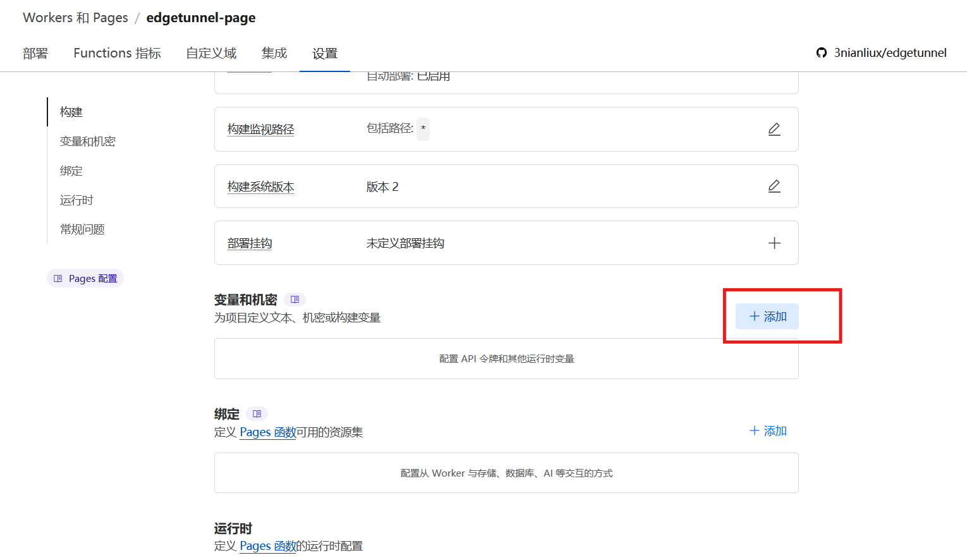Image resolution: width=967 pixels, height=560 pixels.
Task: Jump to 运行时 in sidebar
Action: coord(76,200)
